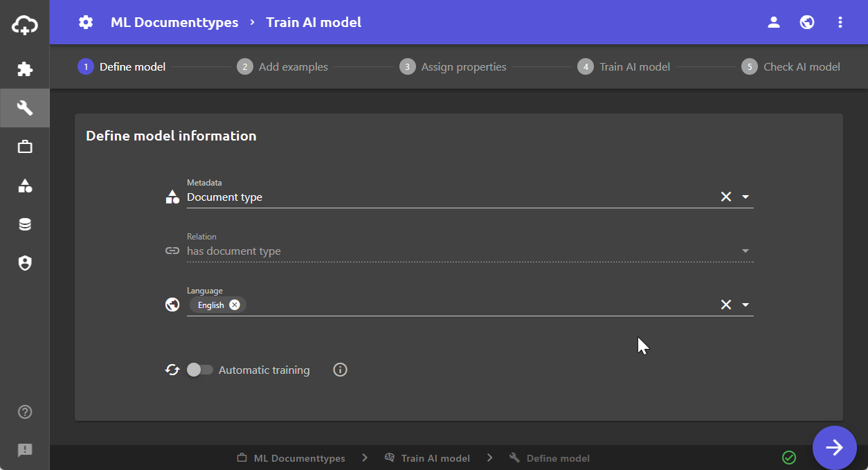Open the briefcase sidebar icon
This screenshot has height=470, width=868.
(25, 147)
